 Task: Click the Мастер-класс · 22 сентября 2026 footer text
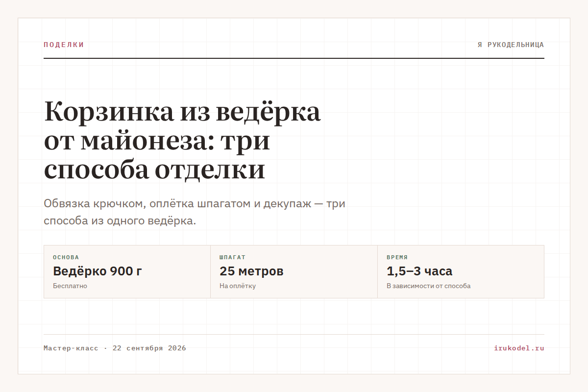coord(115,348)
